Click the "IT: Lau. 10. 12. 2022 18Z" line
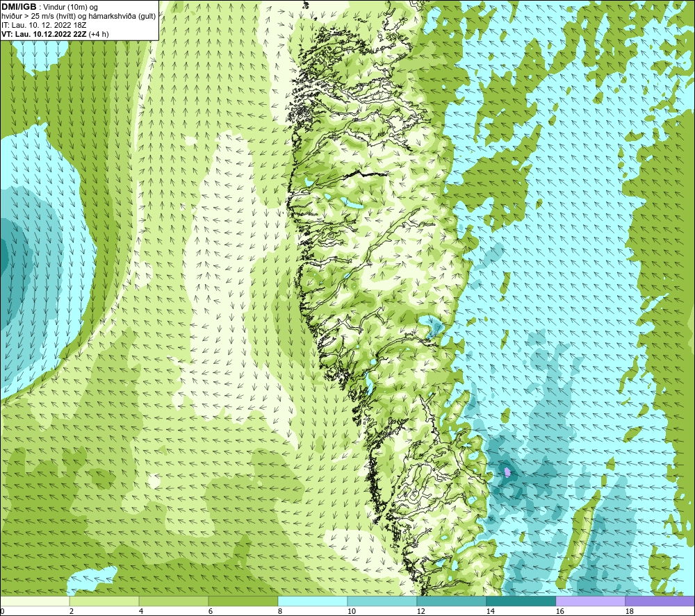The image size is (695, 616). pos(44,25)
